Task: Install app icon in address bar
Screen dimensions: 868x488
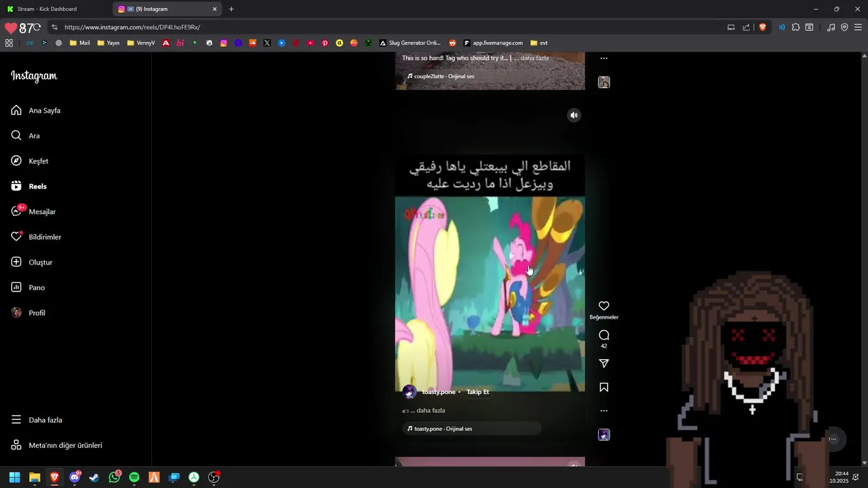Action: (x=731, y=27)
